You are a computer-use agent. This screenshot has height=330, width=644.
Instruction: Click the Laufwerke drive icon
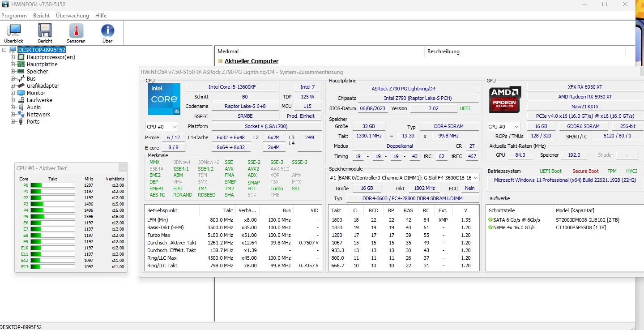click(21, 100)
